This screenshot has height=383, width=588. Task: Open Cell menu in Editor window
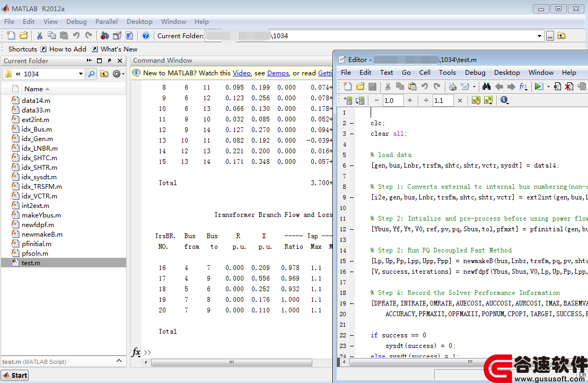[x=425, y=73]
